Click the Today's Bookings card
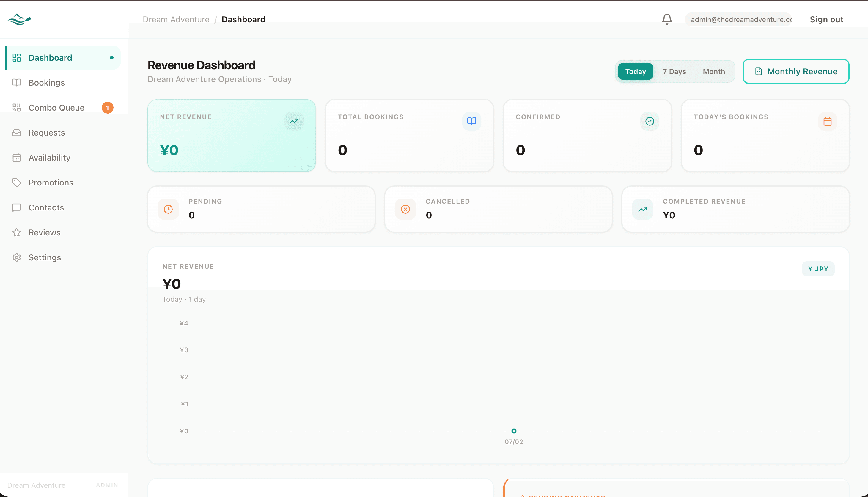The width and height of the screenshot is (868, 497). (x=765, y=136)
